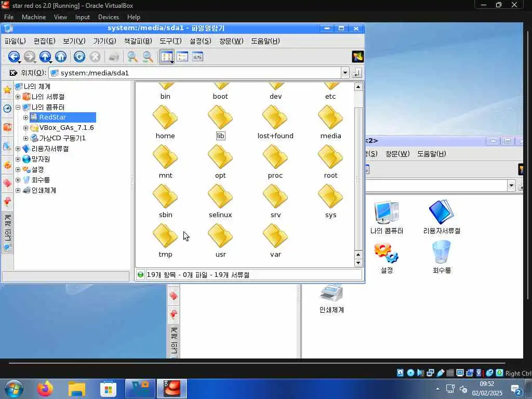
Task: Expand the 회수통 tree node
Action: pyautogui.click(x=18, y=180)
